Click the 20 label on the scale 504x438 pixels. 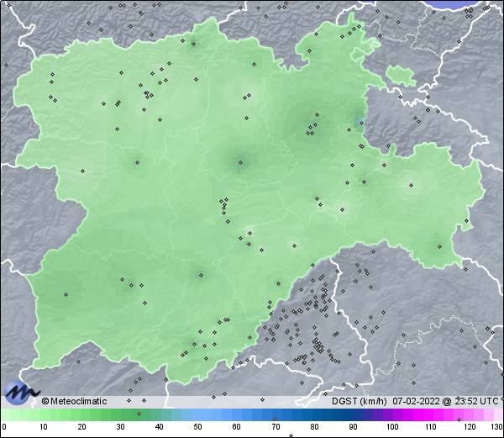coord(82,427)
